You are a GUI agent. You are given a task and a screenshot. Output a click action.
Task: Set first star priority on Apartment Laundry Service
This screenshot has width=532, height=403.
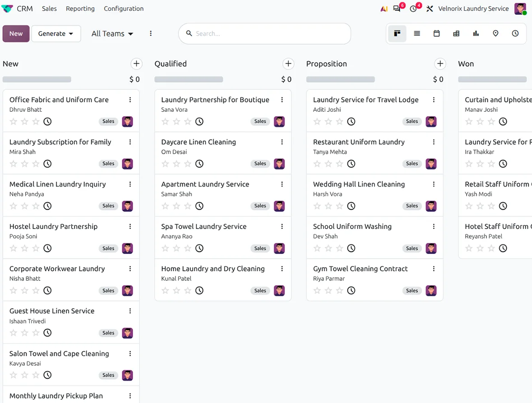(165, 206)
